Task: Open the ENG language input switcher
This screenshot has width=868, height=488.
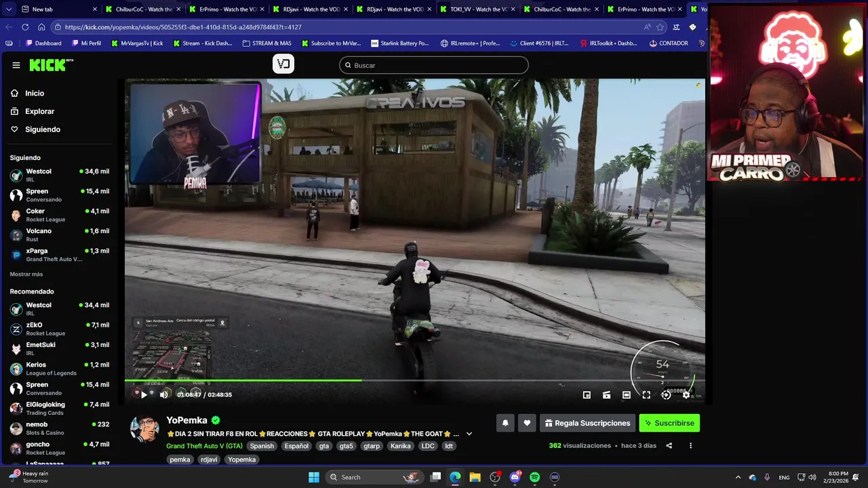Action: point(784,477)
